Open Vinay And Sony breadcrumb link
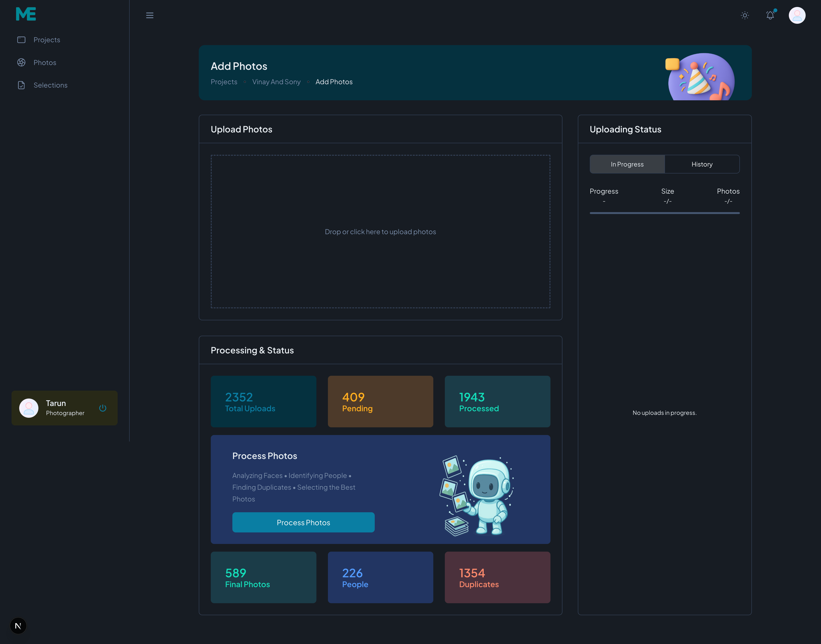 (276, 82)
